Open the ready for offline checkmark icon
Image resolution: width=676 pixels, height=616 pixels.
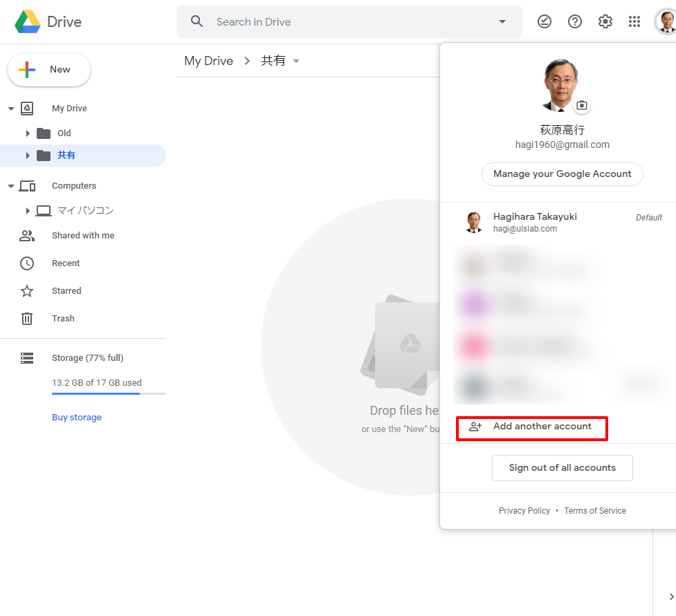click(x=544, y=21)
